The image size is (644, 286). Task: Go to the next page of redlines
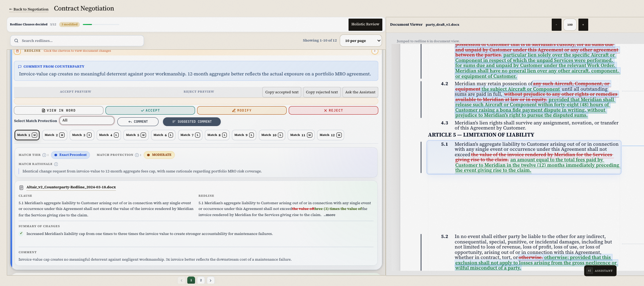211,280
